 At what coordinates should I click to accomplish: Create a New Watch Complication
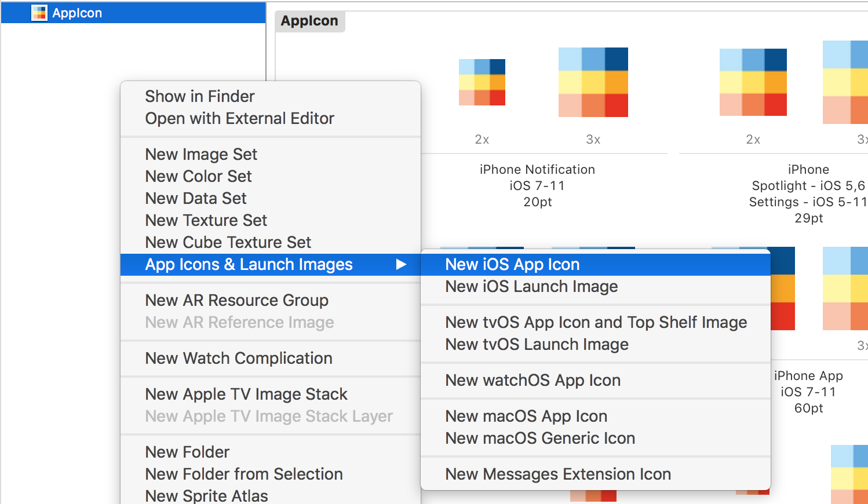tap(238, 358)
